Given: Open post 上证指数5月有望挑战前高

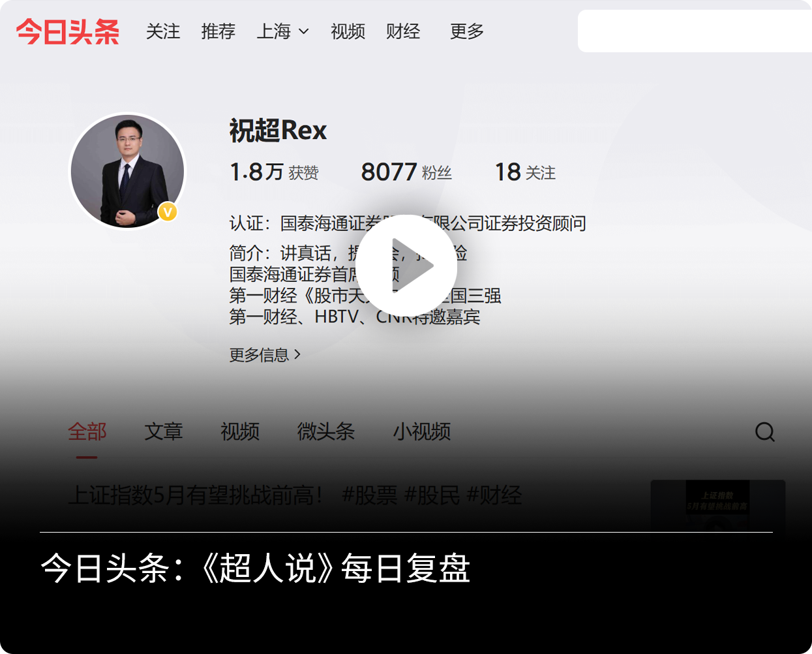Looking at the screenshot, I should click(x=196, y=495).
